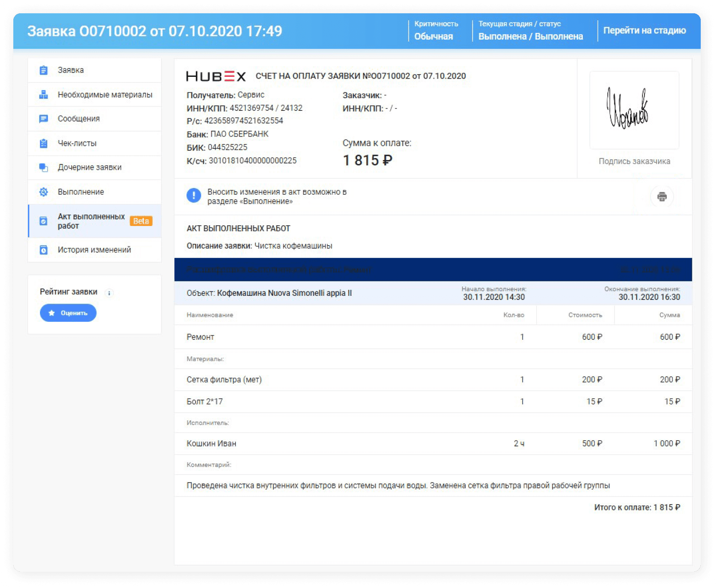
Task: Click the История изменений clock icon
Action: click(x=44, y=250)
